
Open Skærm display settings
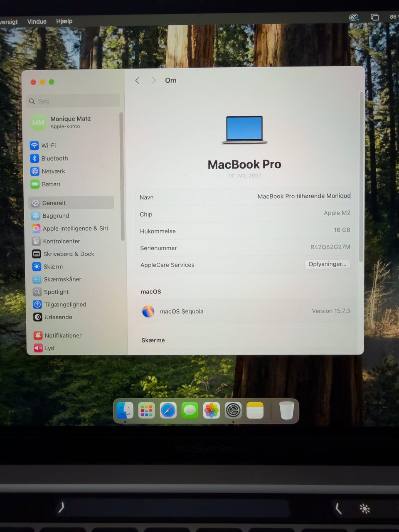coord(48,267)
